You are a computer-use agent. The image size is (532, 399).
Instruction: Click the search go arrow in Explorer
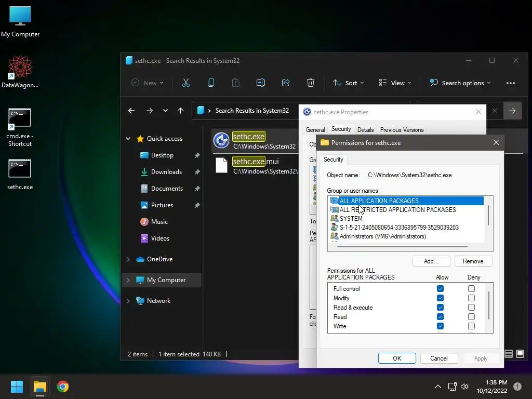point(512,111)
